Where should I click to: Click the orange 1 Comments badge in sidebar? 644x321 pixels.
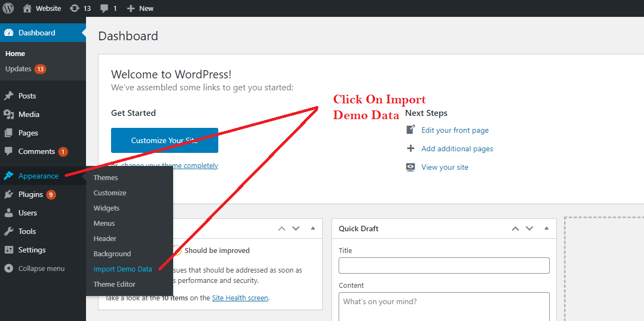pos(63,151)
